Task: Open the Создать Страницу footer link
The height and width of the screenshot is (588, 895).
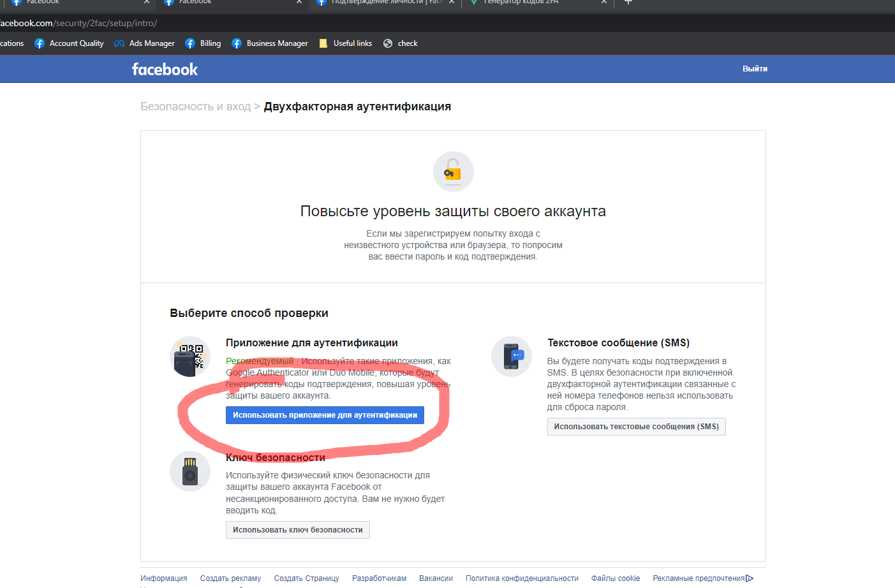Action: coord(306,578)
